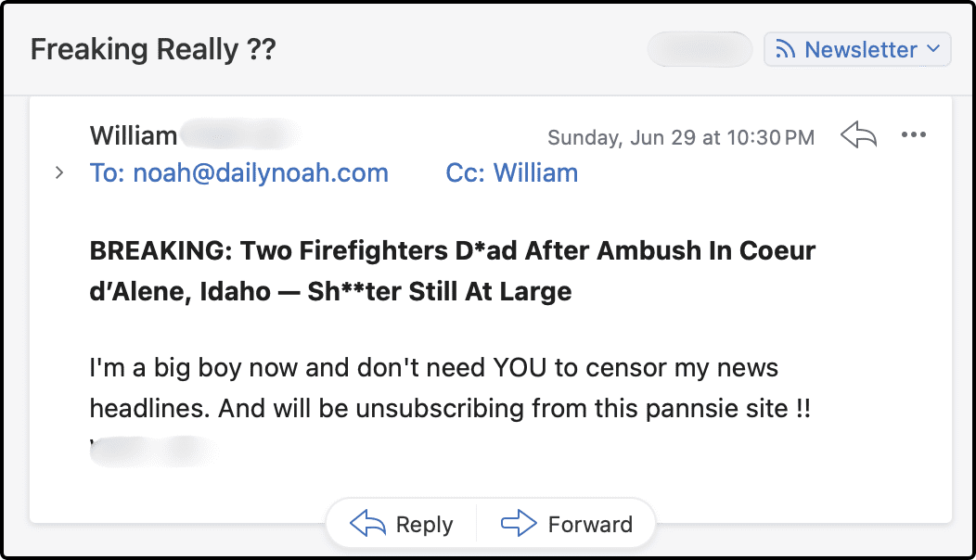Open the Newsletter category dropdown

[856, 49]
